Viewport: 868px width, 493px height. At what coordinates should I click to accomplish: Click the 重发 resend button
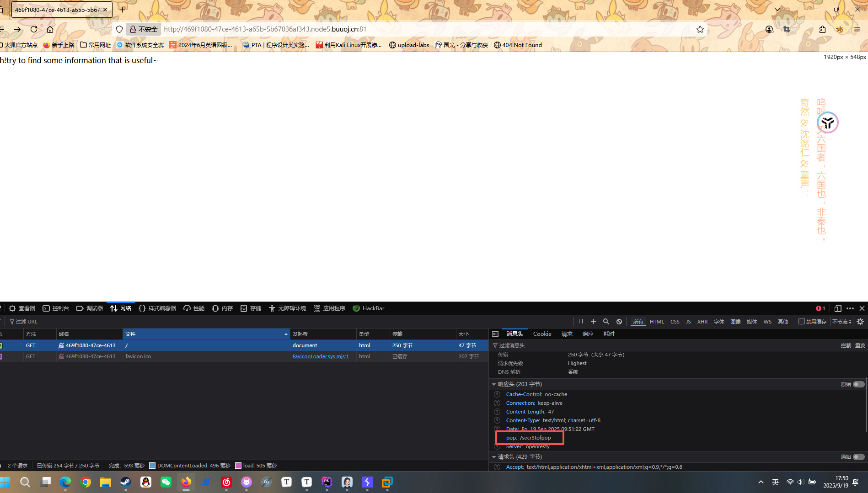860,345
